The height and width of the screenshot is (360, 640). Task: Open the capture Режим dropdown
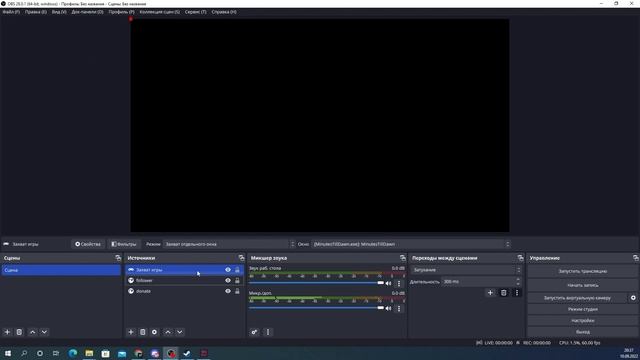[x=229, y=244]
